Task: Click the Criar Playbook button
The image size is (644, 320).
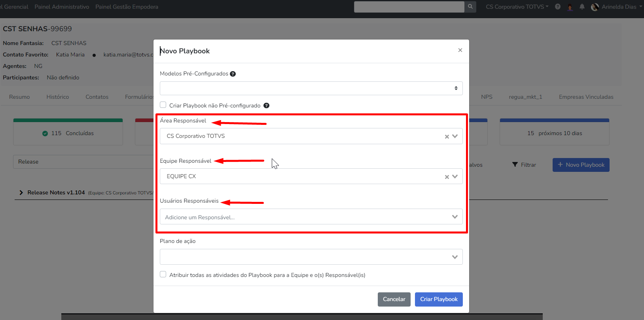Action: click(439, 299)
